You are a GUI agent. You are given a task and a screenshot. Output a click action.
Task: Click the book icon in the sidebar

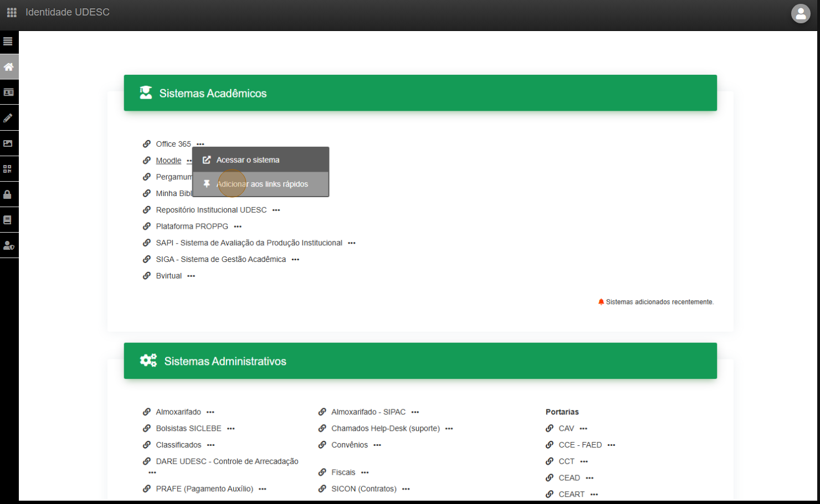(x=8, y=220)
